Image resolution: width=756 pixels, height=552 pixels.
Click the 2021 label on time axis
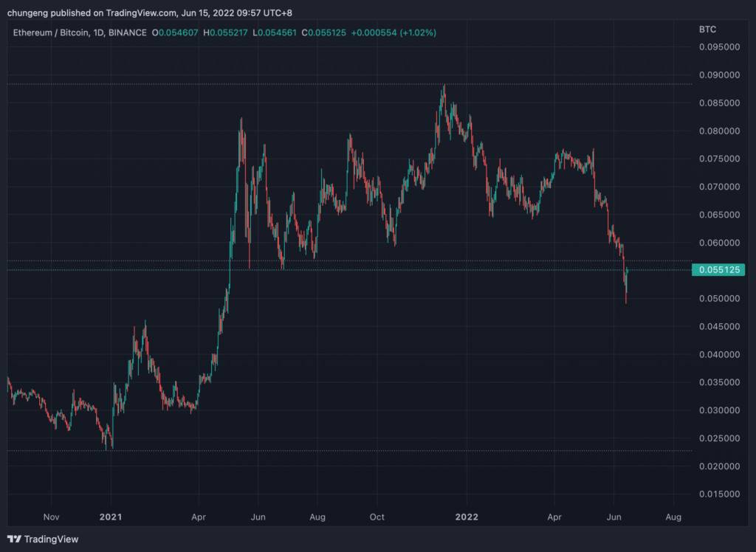pos(111,517)
